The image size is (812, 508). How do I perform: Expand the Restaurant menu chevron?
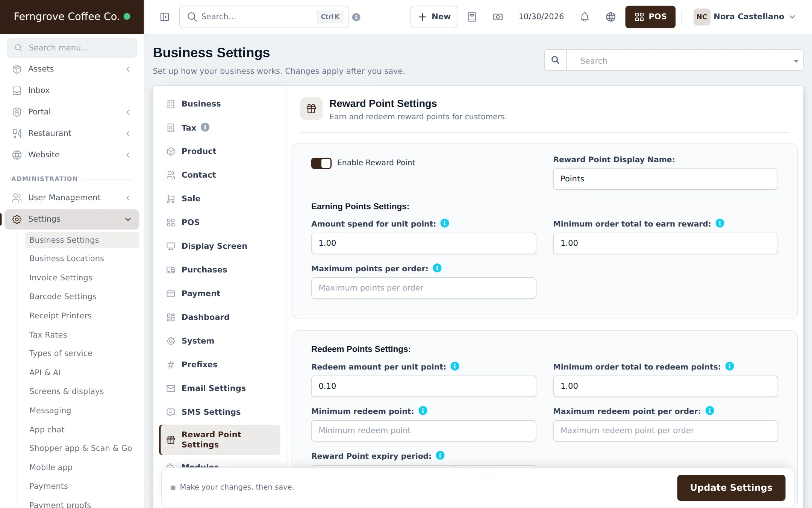[128, 133]
